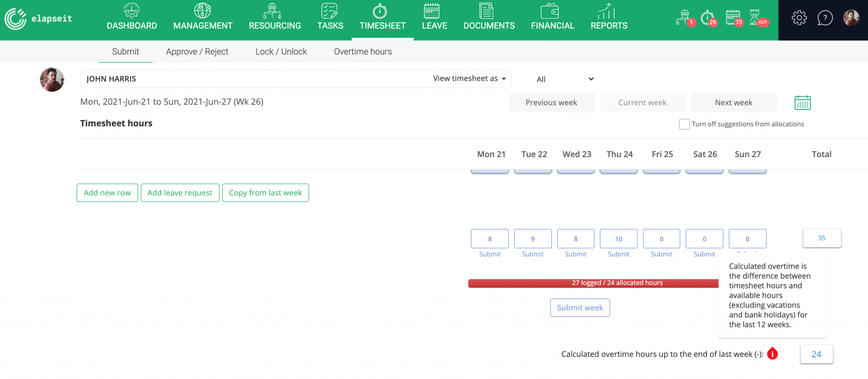Screen dimensions: 868x379
Task: Select the Overtime hours tab
Action: [362, 52]
